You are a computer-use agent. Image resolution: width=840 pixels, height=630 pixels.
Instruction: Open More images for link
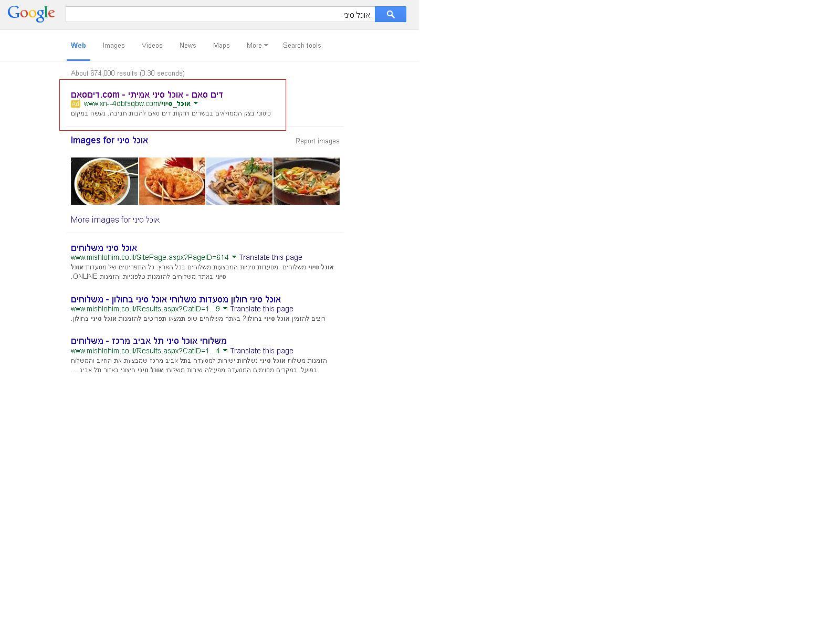point(115,219)
